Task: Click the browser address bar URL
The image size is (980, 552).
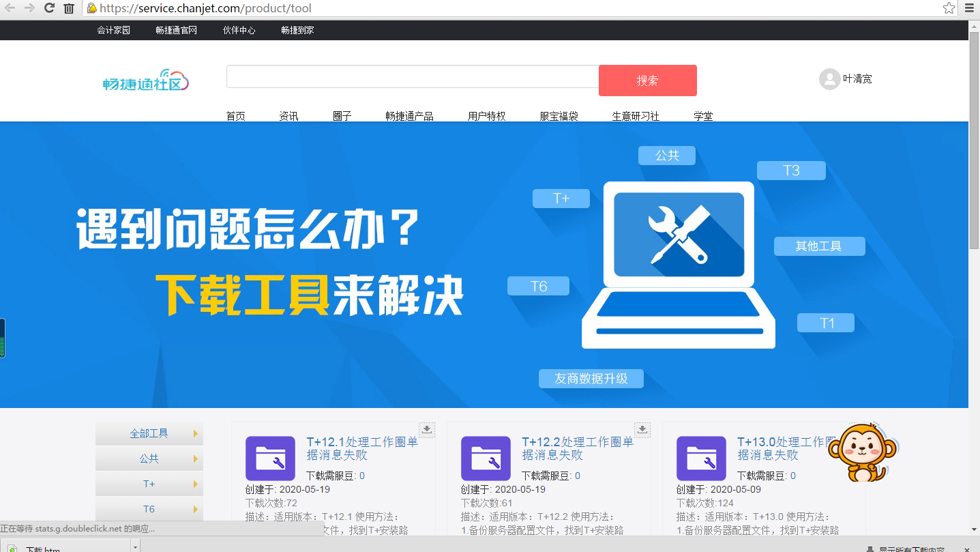Action: [x=205, y=8]
